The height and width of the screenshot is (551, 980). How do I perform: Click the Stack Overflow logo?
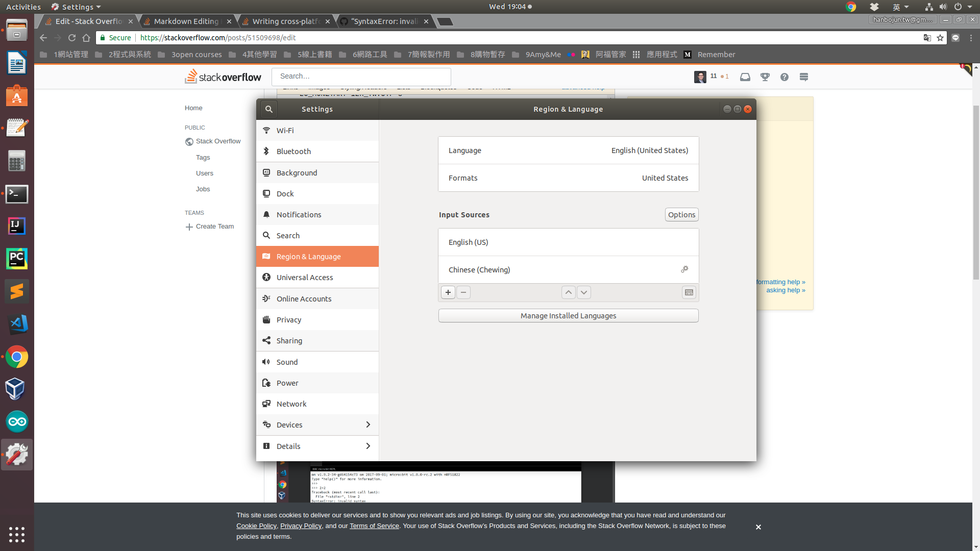click(x=223, y=77)
